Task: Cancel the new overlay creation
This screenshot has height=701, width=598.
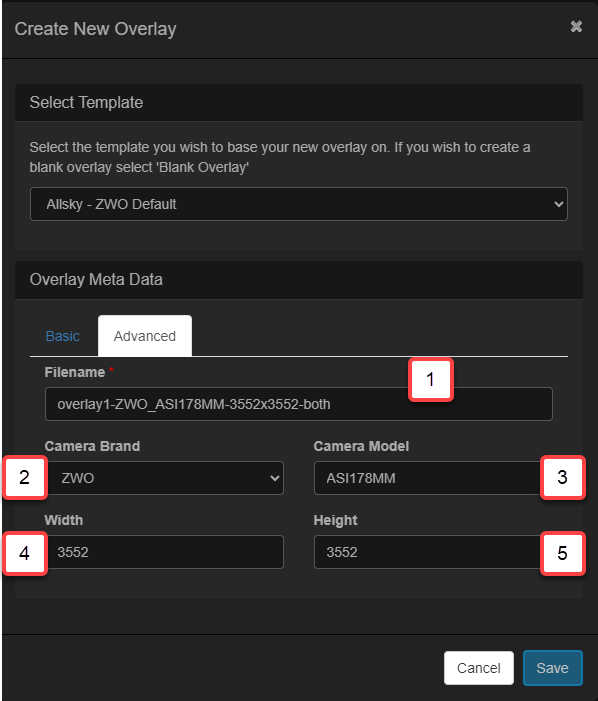Action: coord(479,668)
